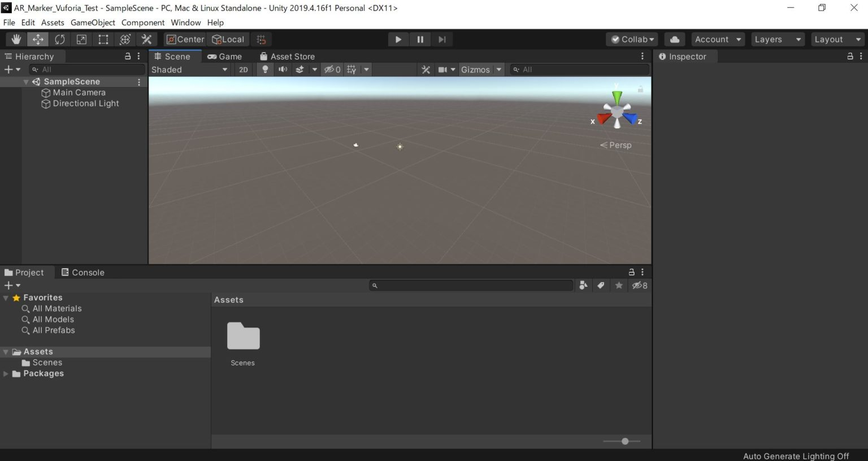
Task: Toggle pivot mode with the Center button
Action: pos(185,39)
